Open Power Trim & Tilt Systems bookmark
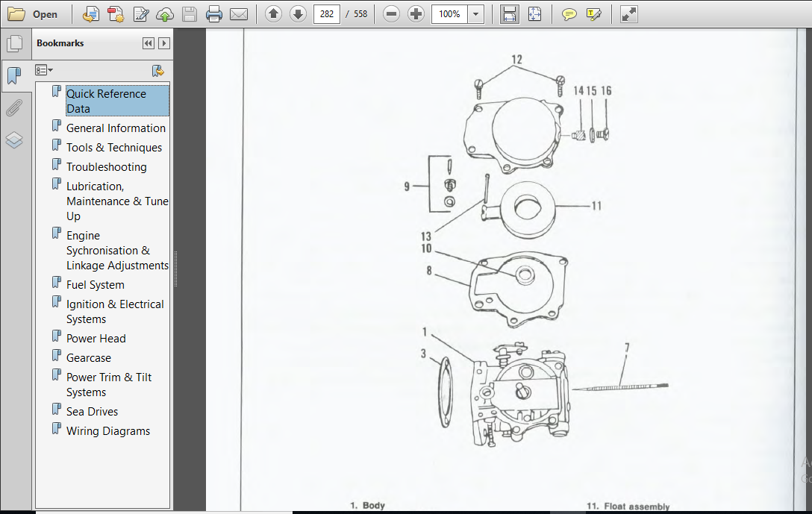The height and width of the screenshot is (514, 812). point(109,385)
